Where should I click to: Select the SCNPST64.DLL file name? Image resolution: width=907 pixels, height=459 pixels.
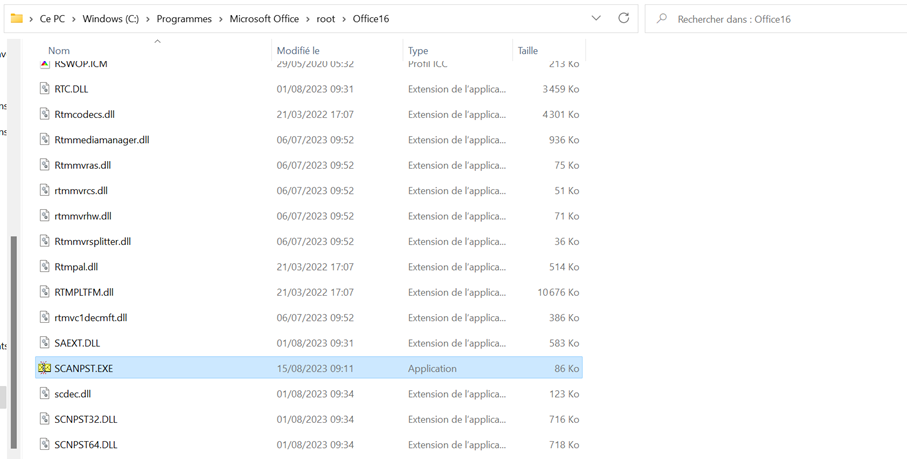[86, 445]
